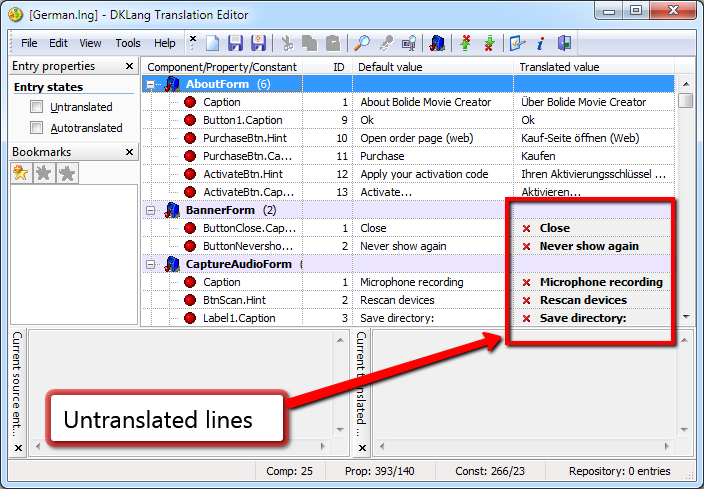Collapse the BannerForm tree node
The width and height of the screenshot is (704, 489).
(x=152, y=211)
